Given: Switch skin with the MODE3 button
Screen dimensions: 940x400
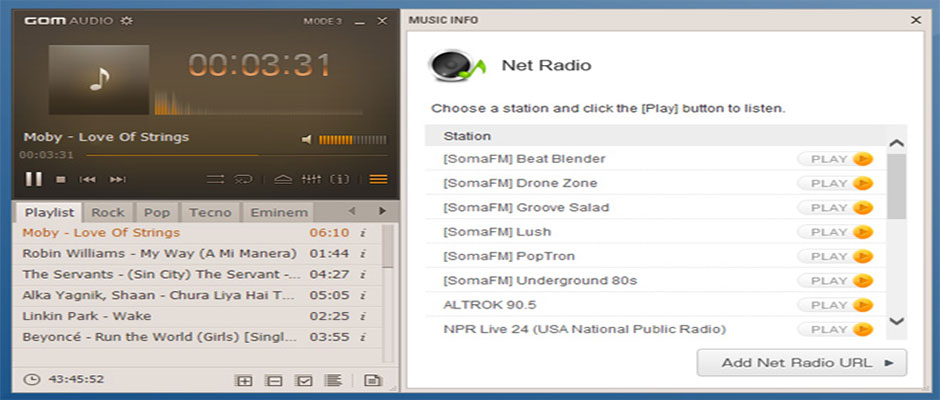Looking at the screenshot, I should click(x=323, y=21).
